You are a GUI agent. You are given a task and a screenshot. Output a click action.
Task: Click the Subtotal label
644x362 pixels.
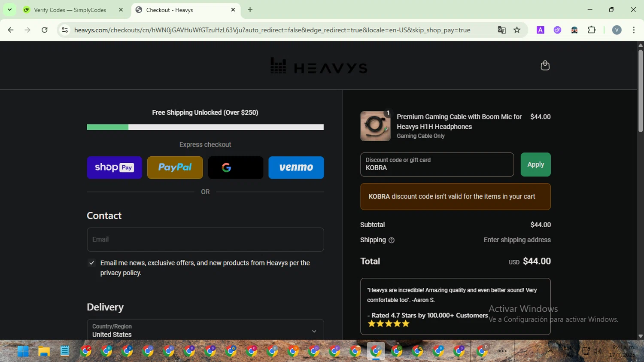[373, 225]
